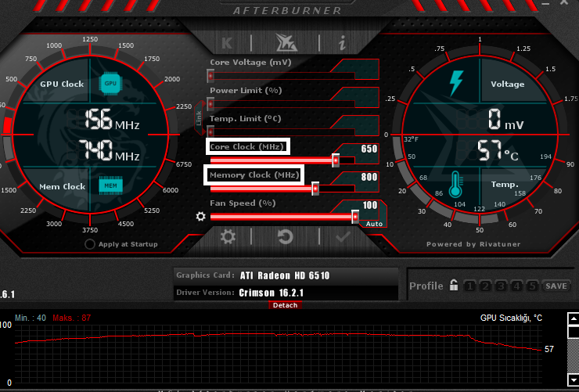Click the 57 °C temperature readout
This screenshot has height=392, width=579.
tap(498, 150)
